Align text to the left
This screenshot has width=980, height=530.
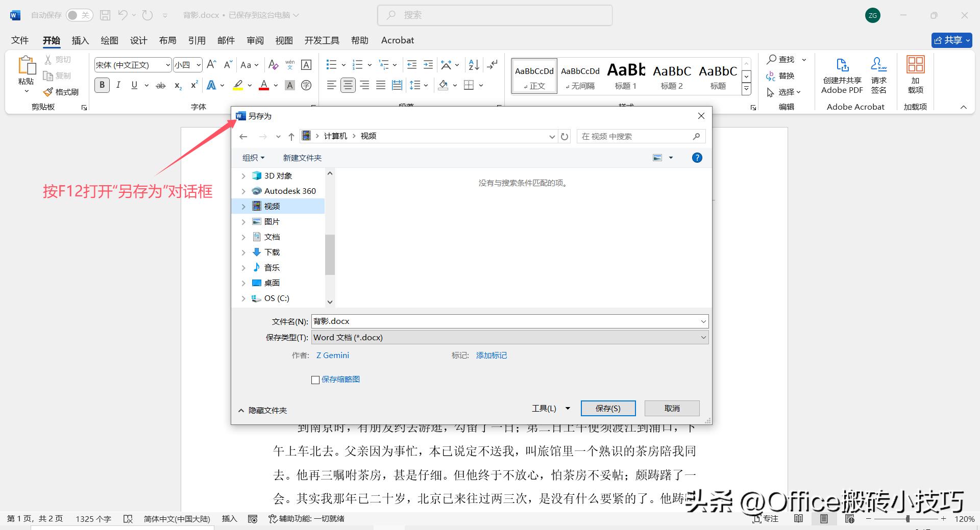[x=332, y=85]
